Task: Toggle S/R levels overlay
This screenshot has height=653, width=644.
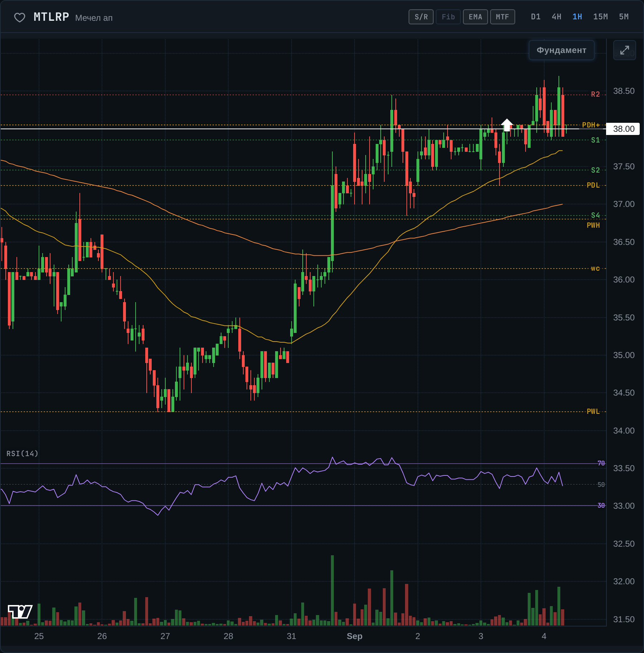Action: click(x=421, y=17)
